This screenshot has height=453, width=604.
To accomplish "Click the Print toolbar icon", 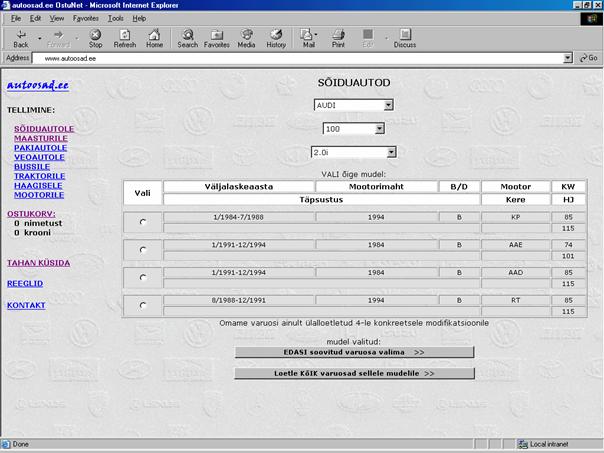I will tap(338, 39).
